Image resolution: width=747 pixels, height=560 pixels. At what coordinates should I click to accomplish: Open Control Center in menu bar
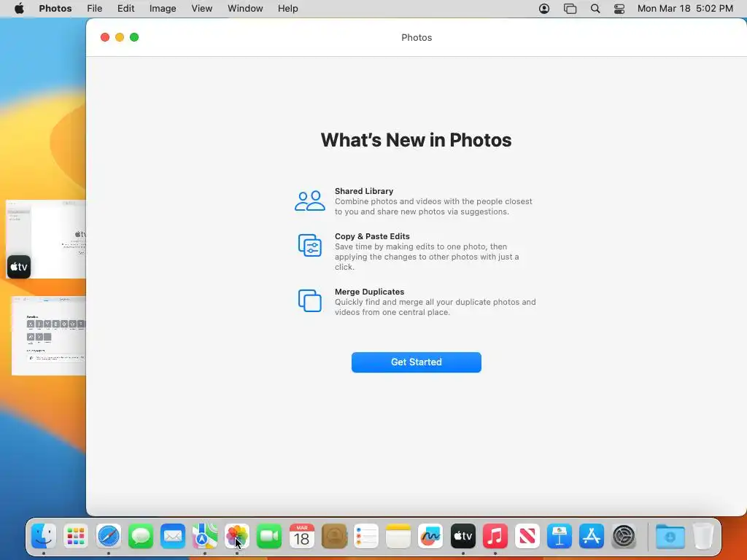619,9
